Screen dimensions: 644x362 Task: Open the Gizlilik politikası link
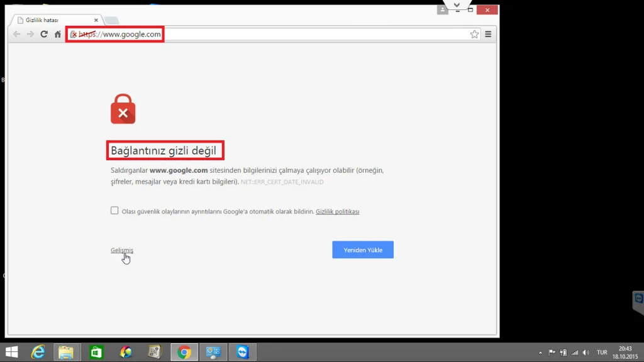click(337, 211)
